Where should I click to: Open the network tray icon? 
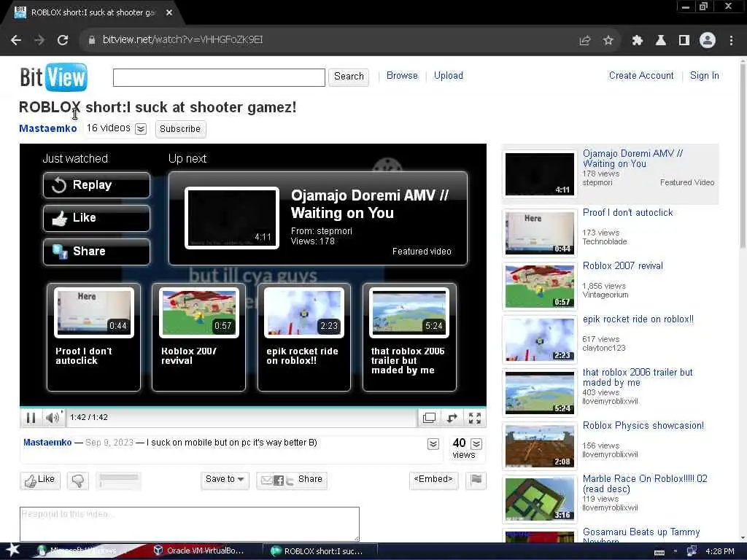tap(692, 551)
